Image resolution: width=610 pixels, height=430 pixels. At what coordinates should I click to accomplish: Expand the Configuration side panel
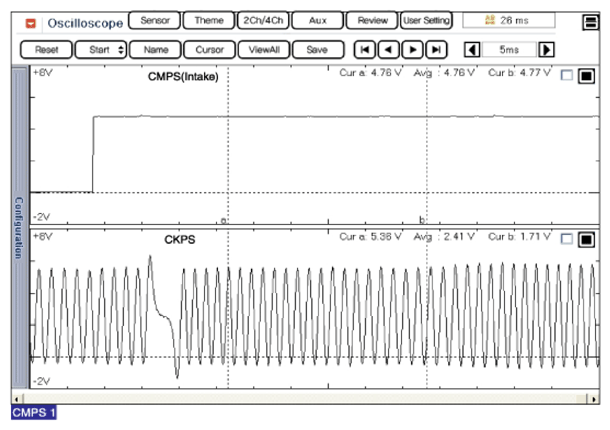click(x=17, y=230)
